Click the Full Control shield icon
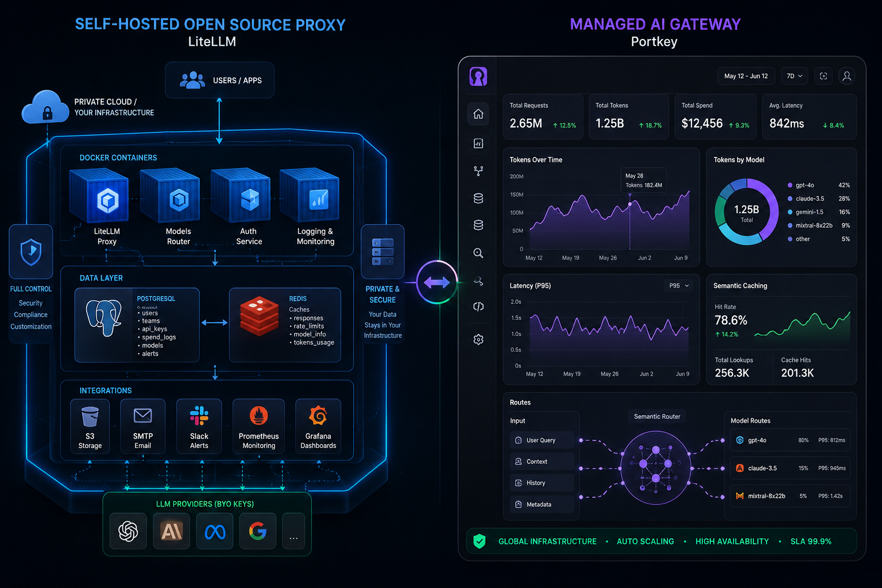 coord(31,252)
